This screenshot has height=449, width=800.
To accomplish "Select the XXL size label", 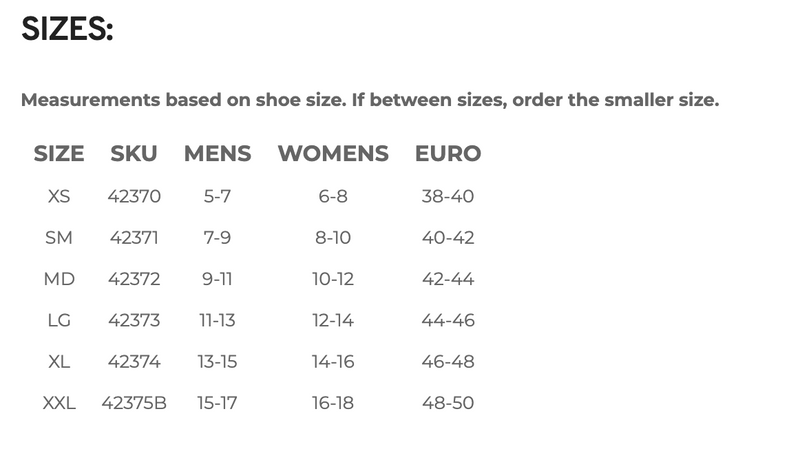I will click(x=59, y=404).
